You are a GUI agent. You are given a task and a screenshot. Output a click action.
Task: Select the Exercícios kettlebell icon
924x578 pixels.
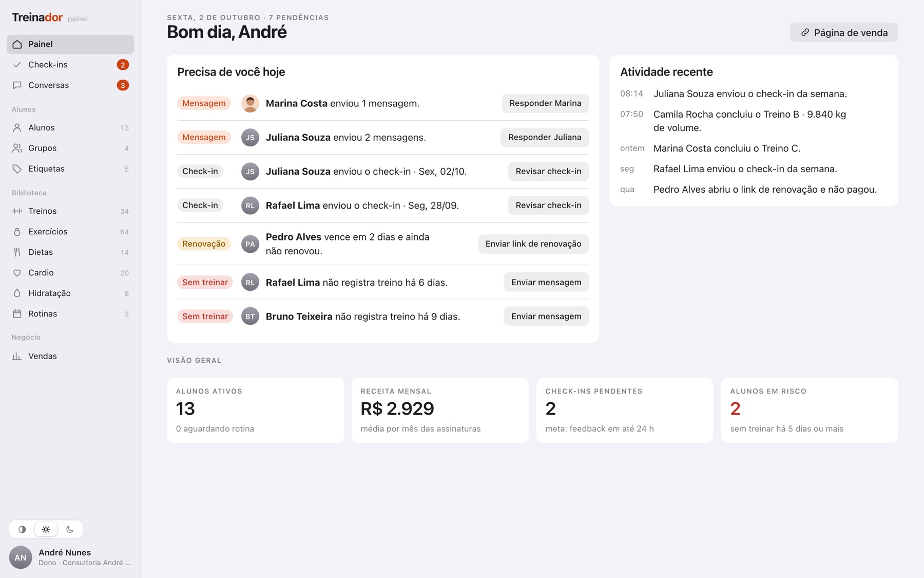[x=17, y=232]
